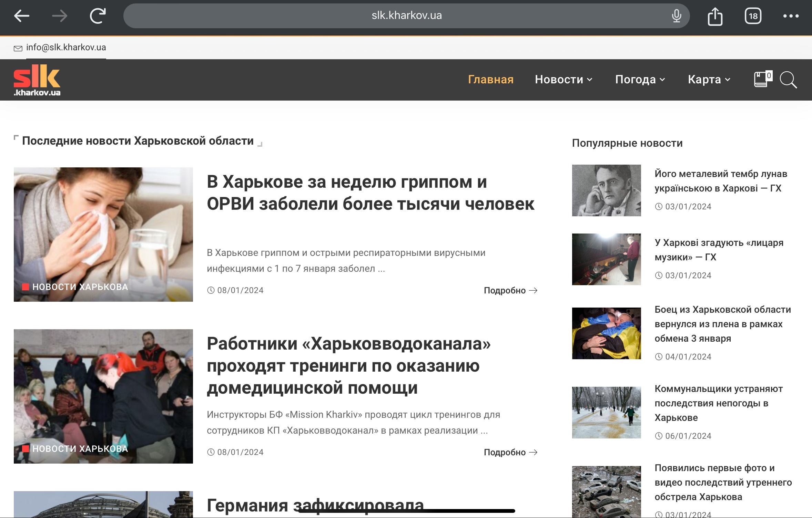Expand the Погода dropdown chevron

662,80
